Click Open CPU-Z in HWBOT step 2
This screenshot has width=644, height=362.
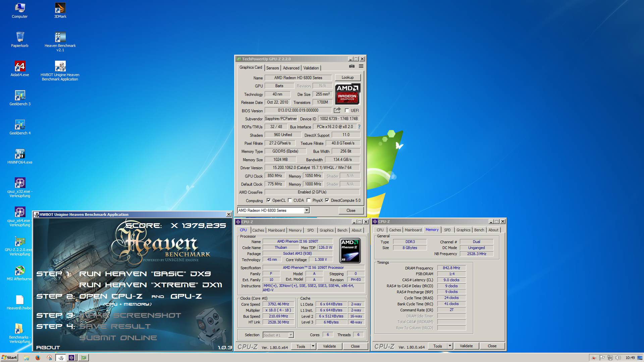point(111,296)
